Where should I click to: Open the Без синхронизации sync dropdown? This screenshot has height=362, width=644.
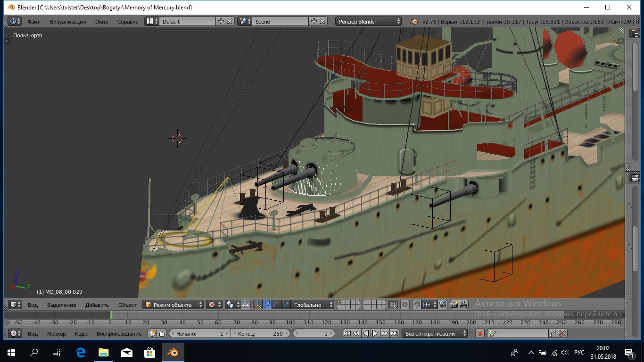tap(434, 334)
